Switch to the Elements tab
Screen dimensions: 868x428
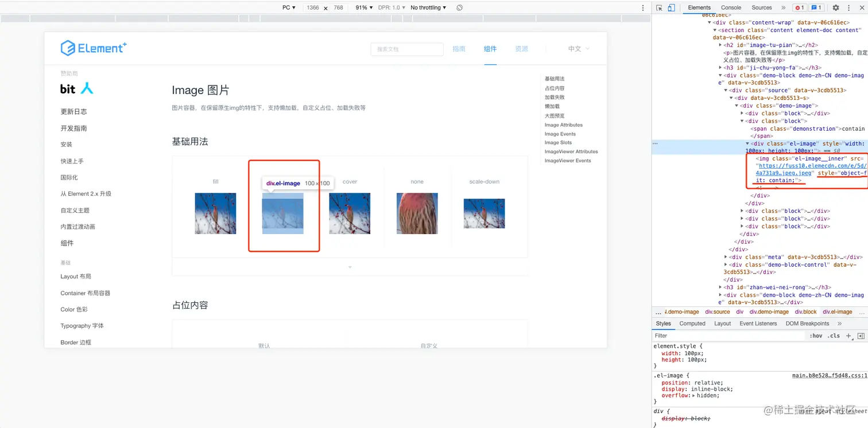coord(699,7)
